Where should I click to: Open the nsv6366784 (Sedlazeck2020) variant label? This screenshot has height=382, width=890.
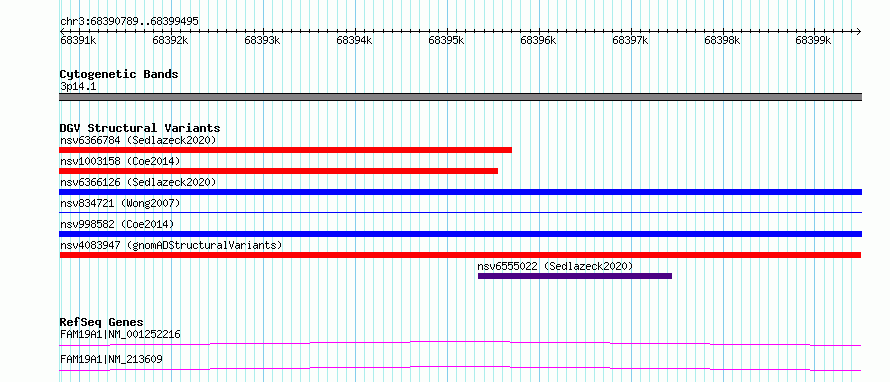(x=138, y=140)
